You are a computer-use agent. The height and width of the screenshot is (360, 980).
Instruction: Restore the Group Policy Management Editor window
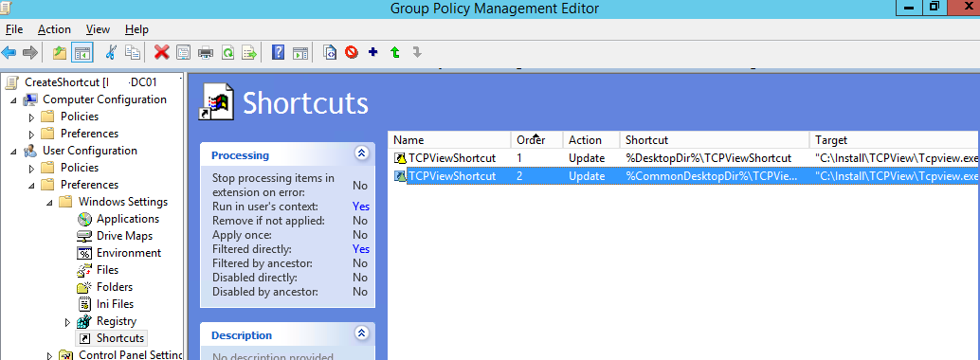point(935,8)
